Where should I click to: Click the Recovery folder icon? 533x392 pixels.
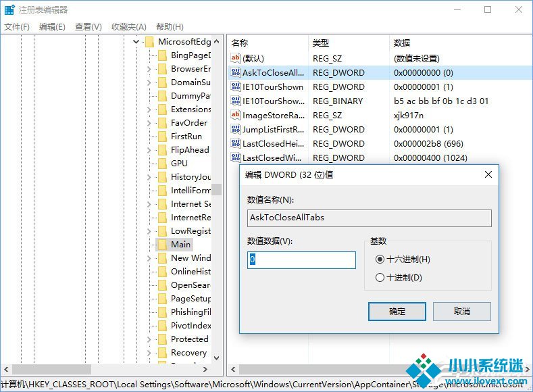163,353
